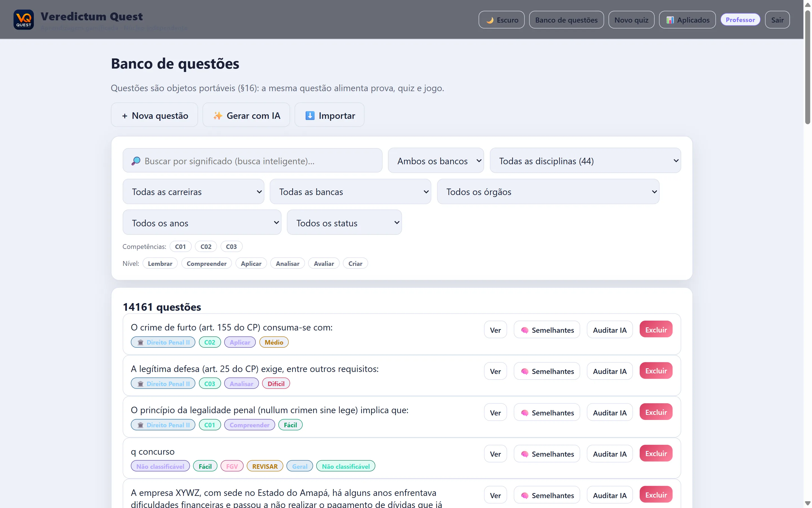
Task: Click brain icon in furto question's Semelhantes
Action: pos(525,330)
